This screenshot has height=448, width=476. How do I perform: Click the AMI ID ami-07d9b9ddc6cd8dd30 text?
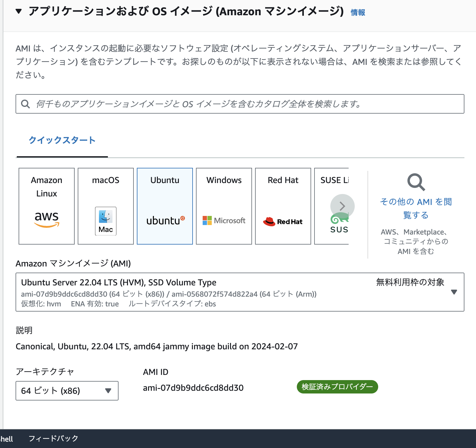(193, 388)
